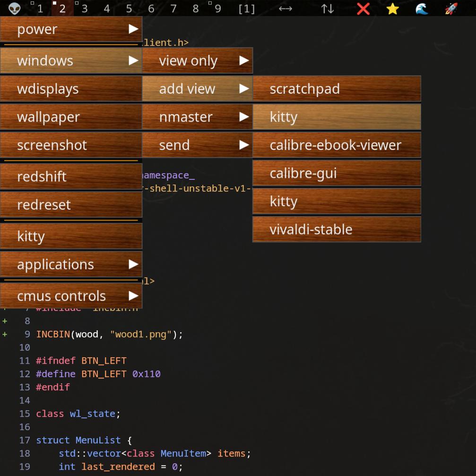
Task: Expand the applications submenu
Action: click(x=71, y=264)
